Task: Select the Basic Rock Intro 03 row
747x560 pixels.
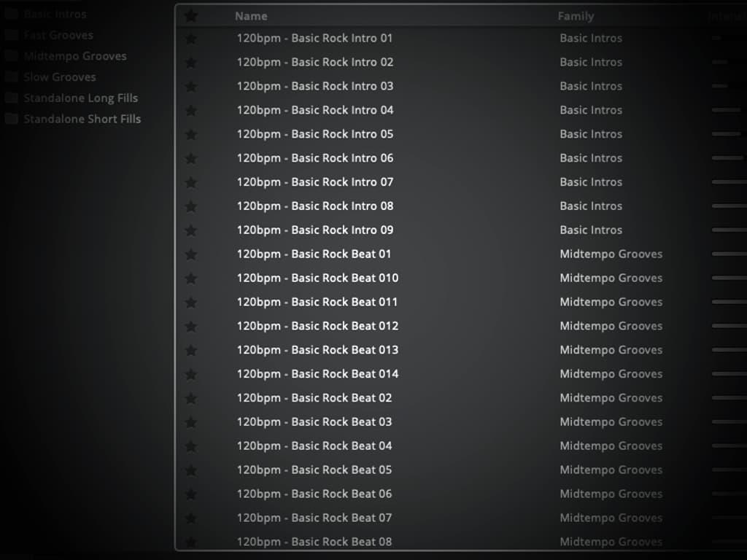Action: click(x=314, y=86)
